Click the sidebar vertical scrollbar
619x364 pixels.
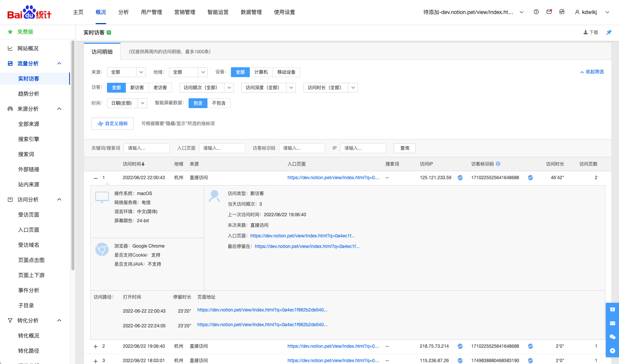(x=73, y=156)
